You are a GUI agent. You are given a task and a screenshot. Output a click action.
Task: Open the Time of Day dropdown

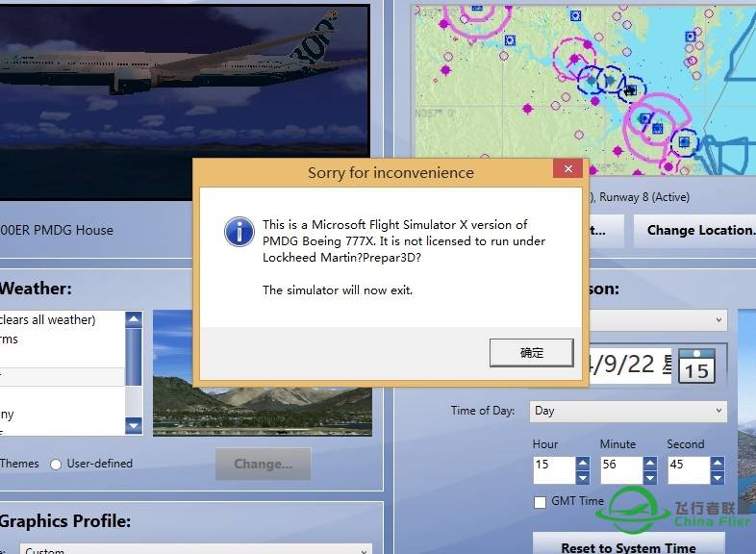click(628, 412)
